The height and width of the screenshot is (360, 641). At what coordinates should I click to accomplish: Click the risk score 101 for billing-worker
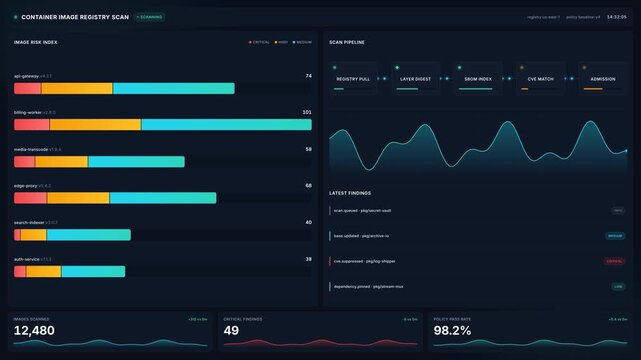point(307,112)
